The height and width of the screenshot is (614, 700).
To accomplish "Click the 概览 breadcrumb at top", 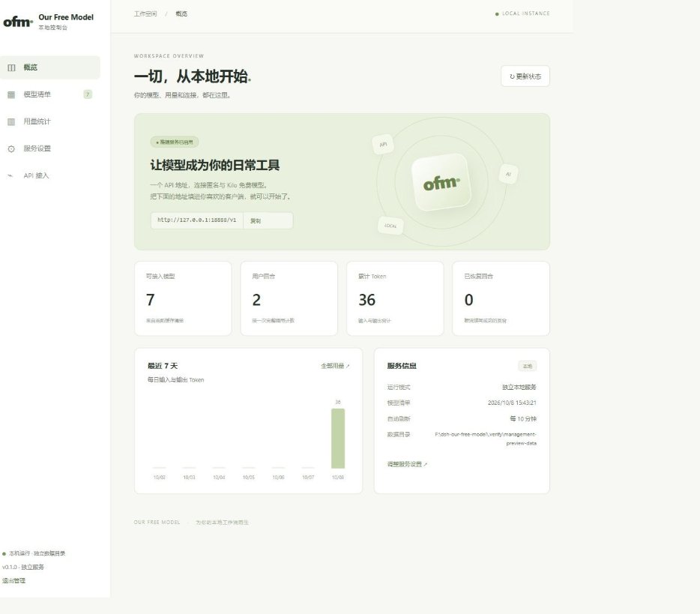I will (x=181, y=13).
